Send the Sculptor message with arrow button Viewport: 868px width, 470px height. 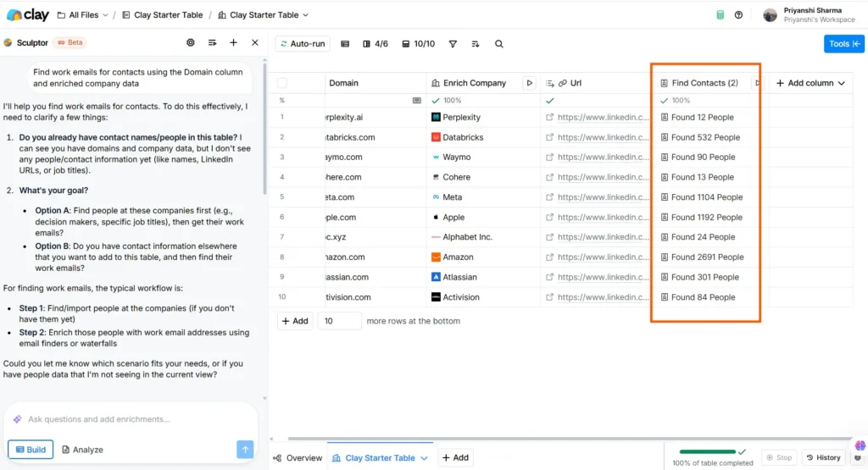coord(245,450)
